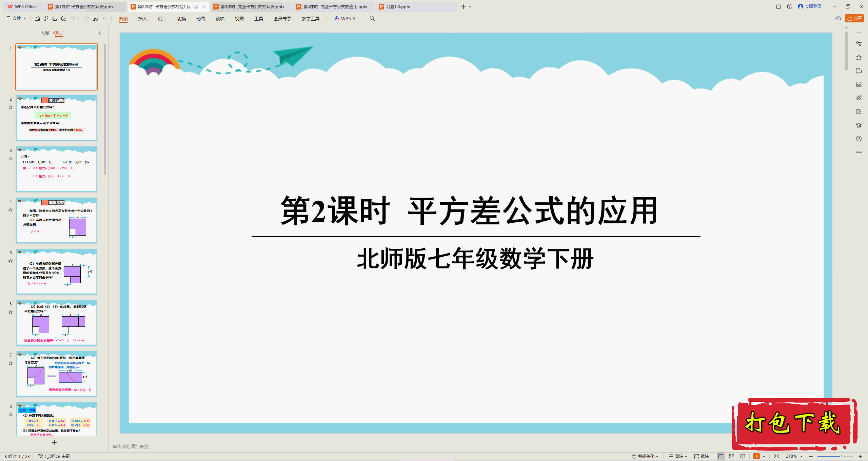Click the zoom out minus button
868x461 pixels.
tap(811, 456)
